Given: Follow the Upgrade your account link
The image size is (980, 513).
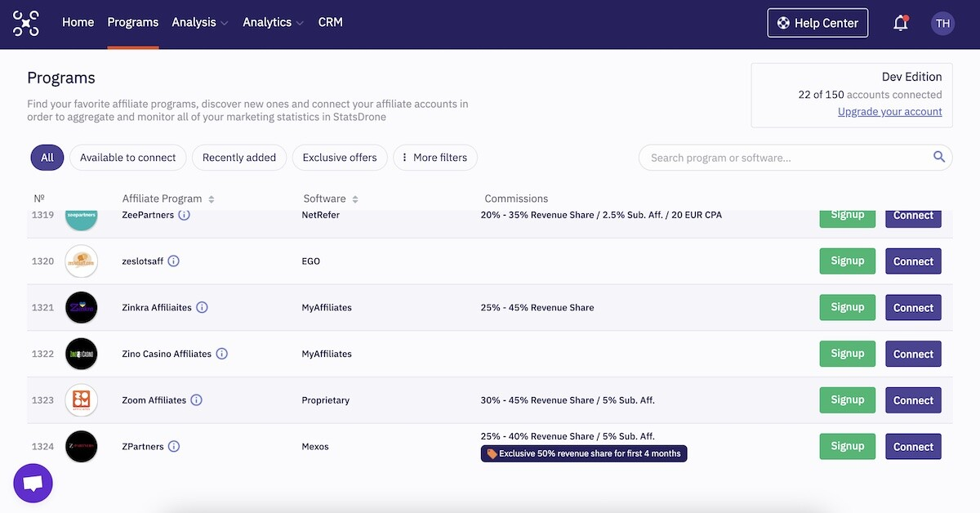Looking at the screenshot, I should pos(889,112).
